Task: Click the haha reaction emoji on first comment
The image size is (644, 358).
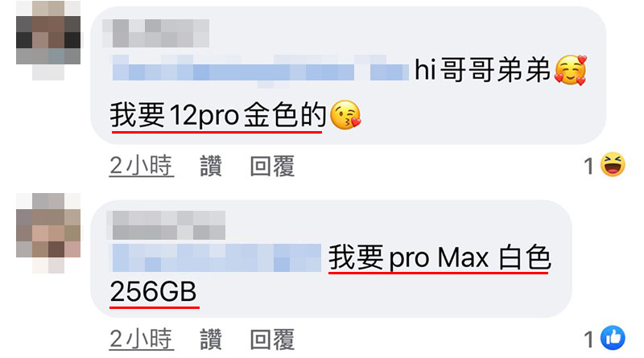Action: coord(613,165)
